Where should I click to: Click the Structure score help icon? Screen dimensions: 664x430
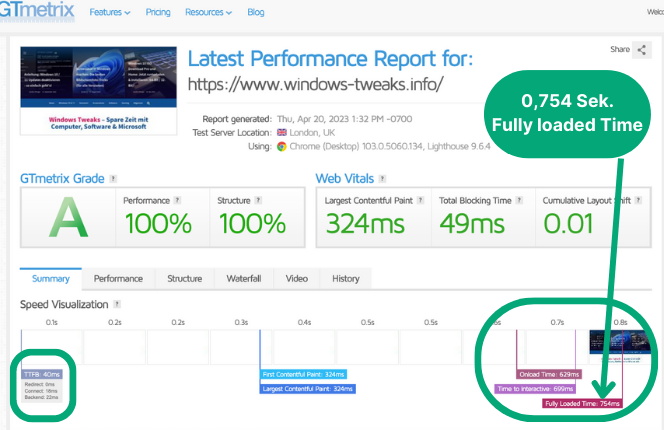coord(258,201)
